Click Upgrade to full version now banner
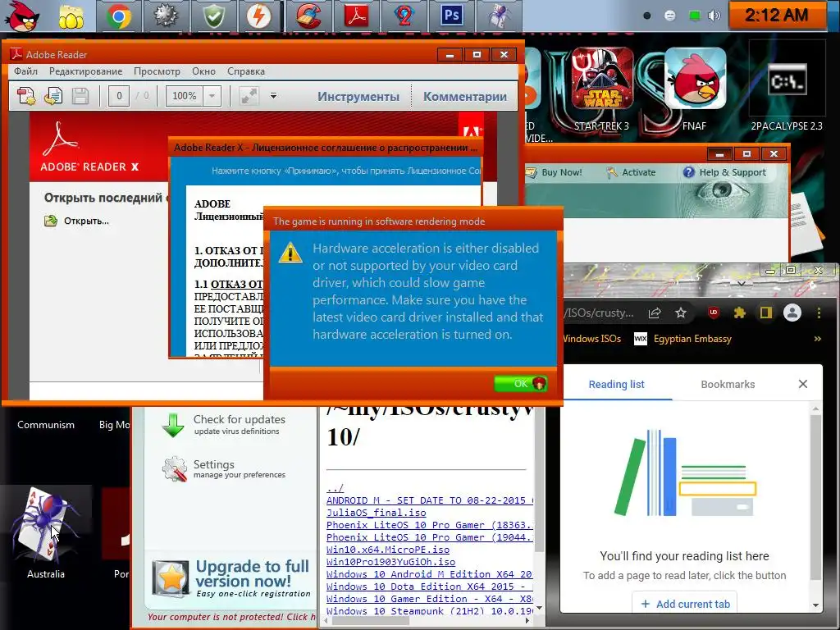The width and height of the screenshot is (840, 630). 231,580
